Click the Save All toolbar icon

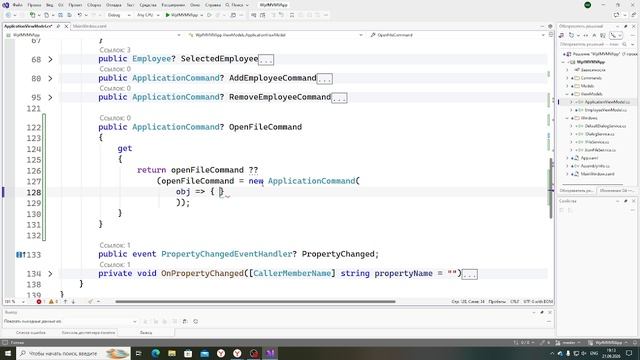69,15
